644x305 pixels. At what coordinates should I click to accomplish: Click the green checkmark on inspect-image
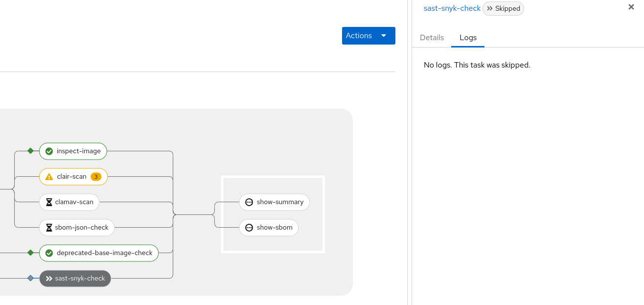click(x=49, y=151)
